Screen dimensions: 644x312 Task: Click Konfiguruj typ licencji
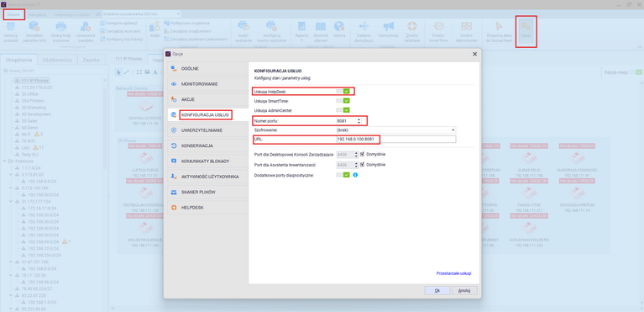(122, 39)
